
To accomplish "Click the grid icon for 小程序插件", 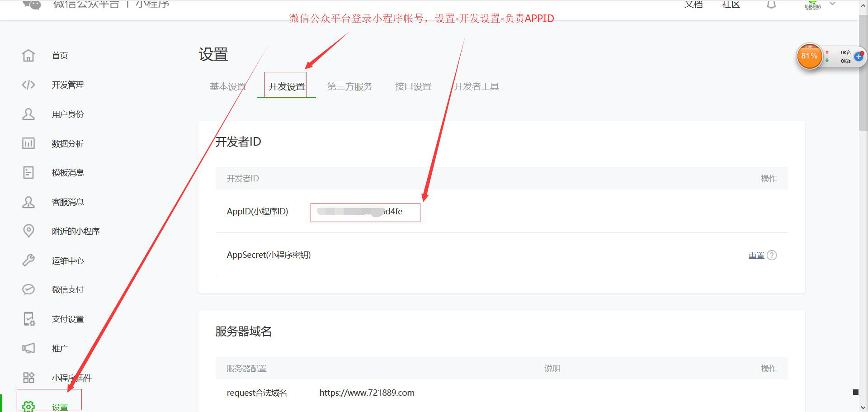I will point(28,378).
